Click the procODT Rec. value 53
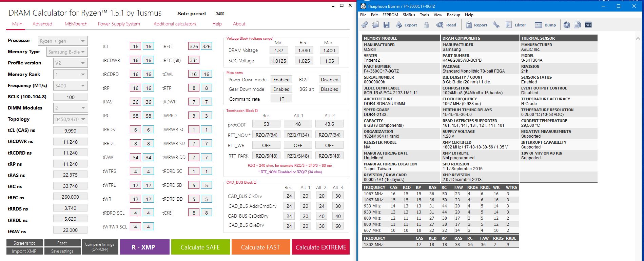Image resolution: width=644 pixels, height=261 pixels. click(267, 124)
